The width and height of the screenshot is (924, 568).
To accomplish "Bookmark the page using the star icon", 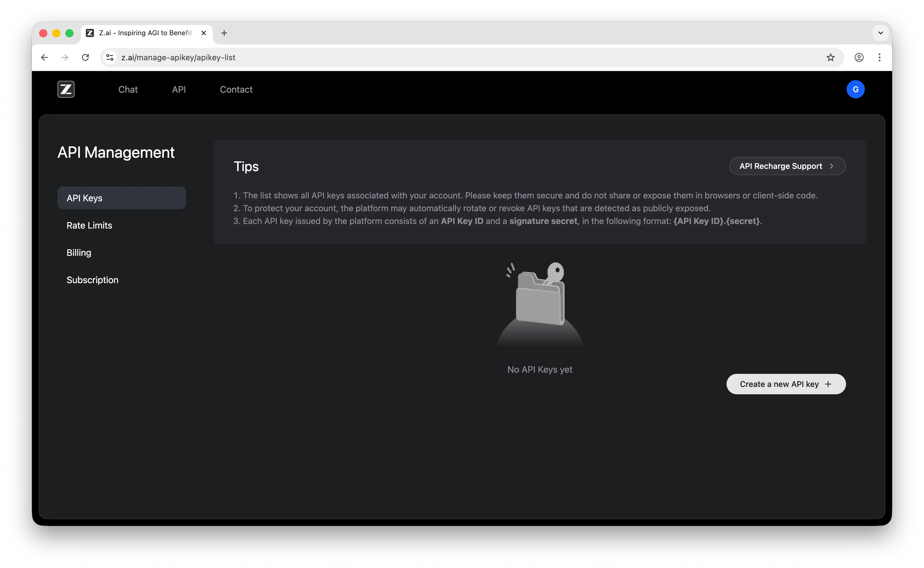I will pyautogui.click(x=831, y=57).
